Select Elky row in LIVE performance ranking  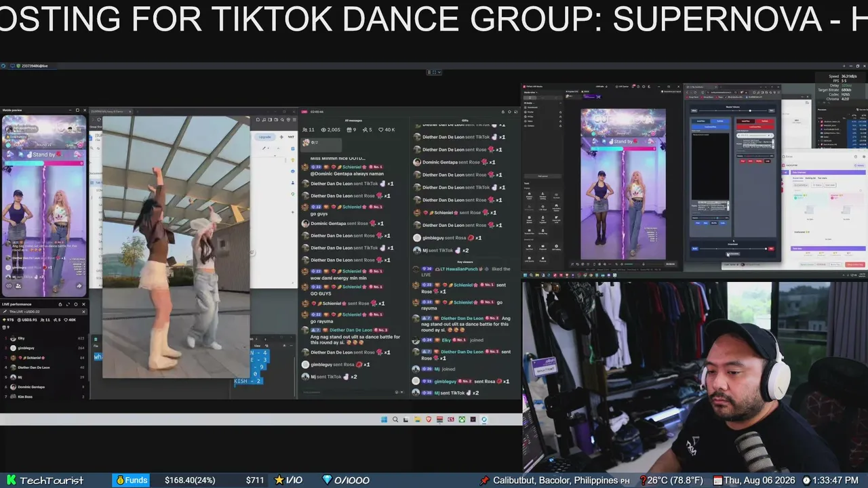45,338
